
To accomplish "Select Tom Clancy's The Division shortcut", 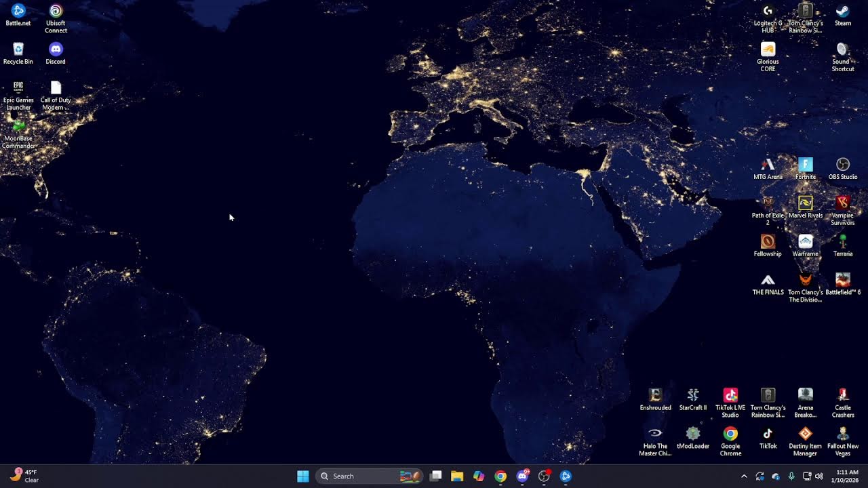I will [x=806, y=288].
